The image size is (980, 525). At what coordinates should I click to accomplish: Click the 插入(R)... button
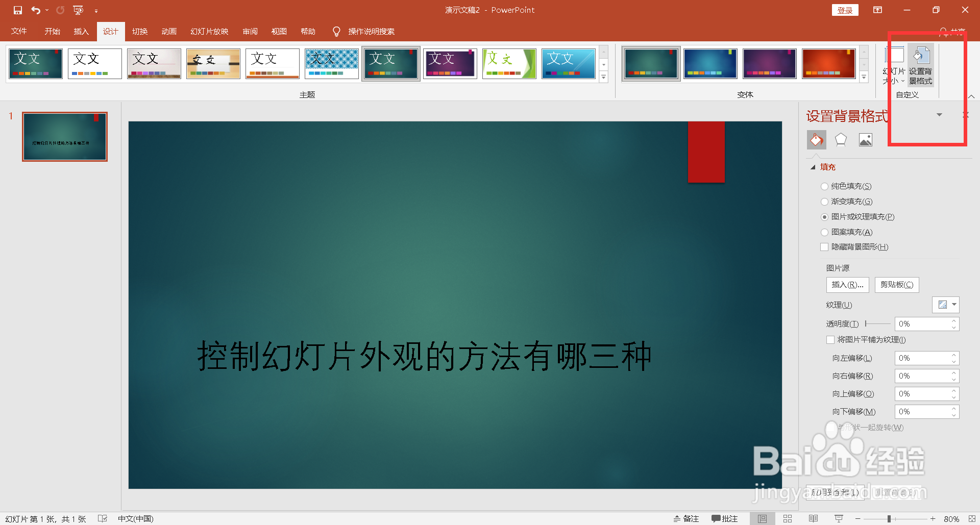point(847,285)
